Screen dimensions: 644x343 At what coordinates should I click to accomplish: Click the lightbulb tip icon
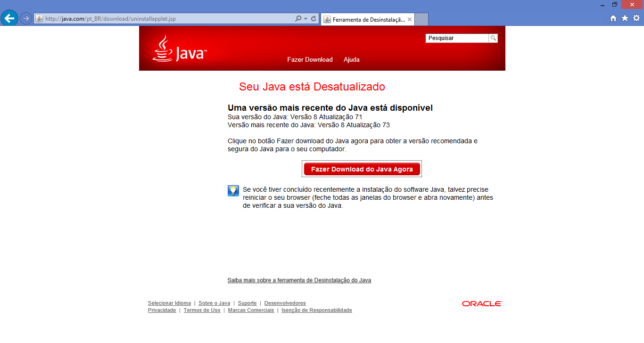pyautogui.click(x=233, y=191)
